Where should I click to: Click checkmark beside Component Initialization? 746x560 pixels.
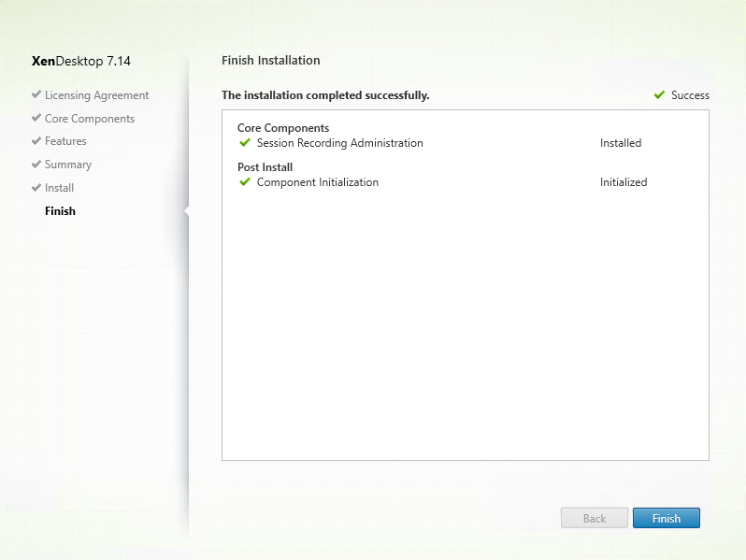point(245,182)
